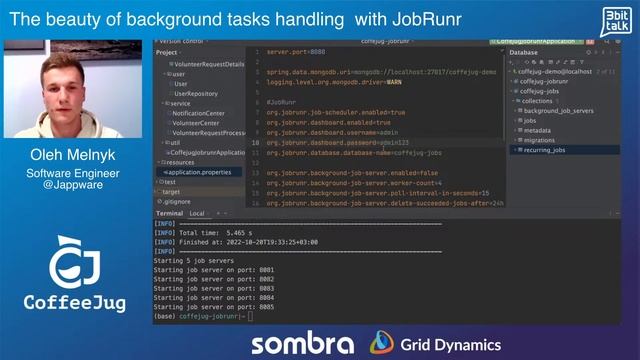The height and width of the screenshot is (360, 640).
Task: Collapse the coffejug-demo@localhost data source
Action: 510,71
